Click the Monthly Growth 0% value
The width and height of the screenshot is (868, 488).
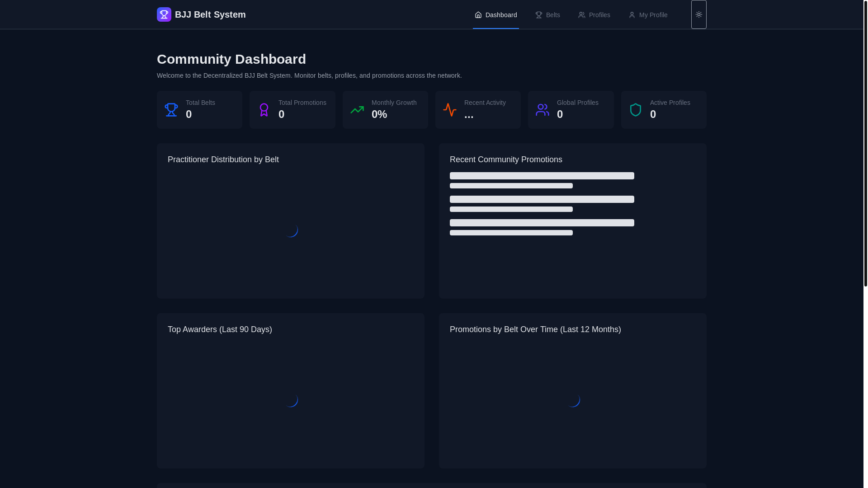(379, 114)
